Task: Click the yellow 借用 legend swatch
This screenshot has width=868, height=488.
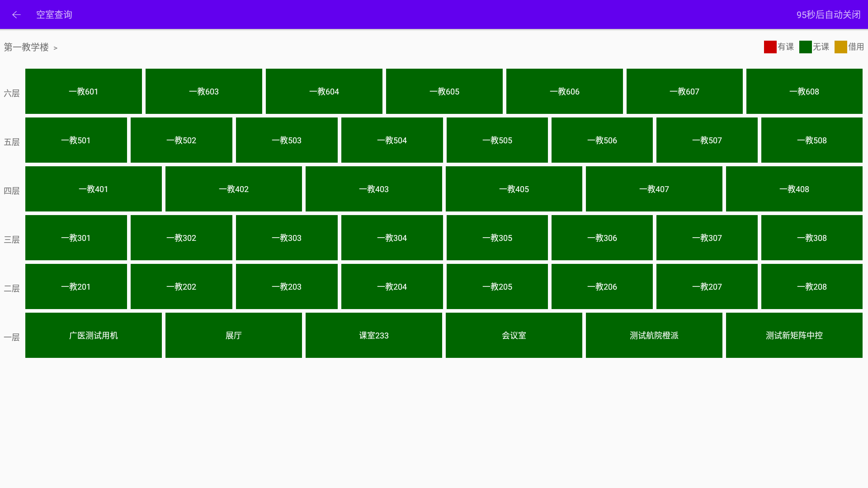Action: pyautogui.click(x=841, y=47)
